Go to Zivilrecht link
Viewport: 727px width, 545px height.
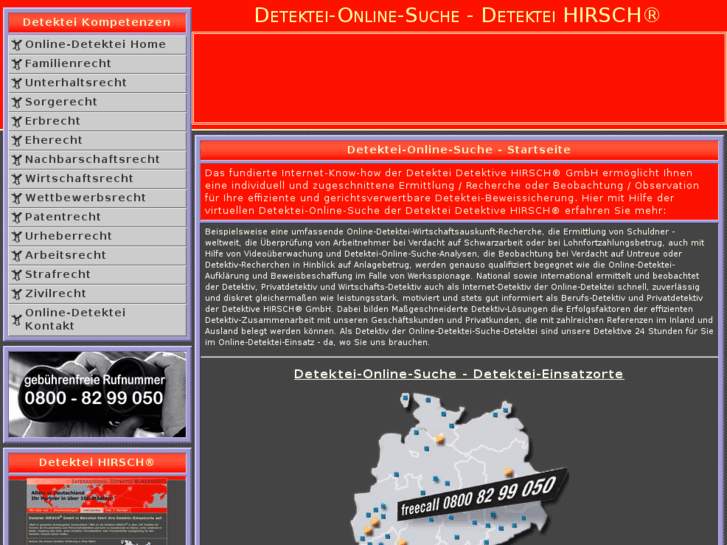pos(97,294)
